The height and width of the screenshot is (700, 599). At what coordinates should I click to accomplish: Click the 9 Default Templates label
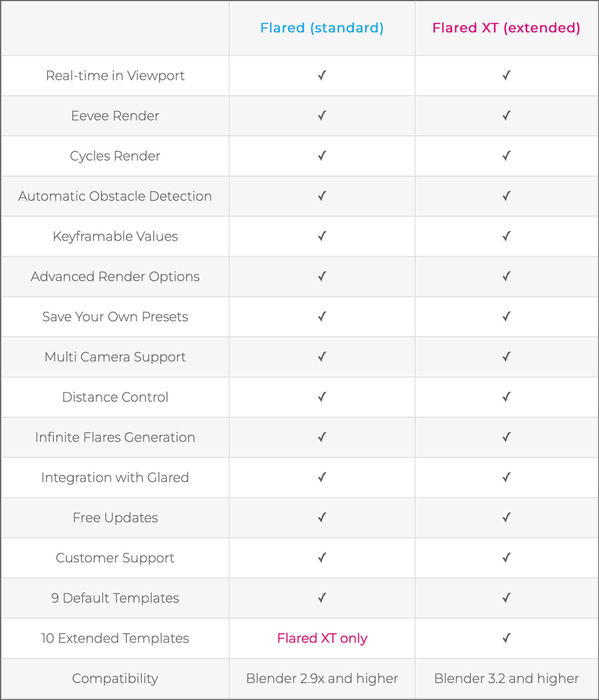point(115,598)
